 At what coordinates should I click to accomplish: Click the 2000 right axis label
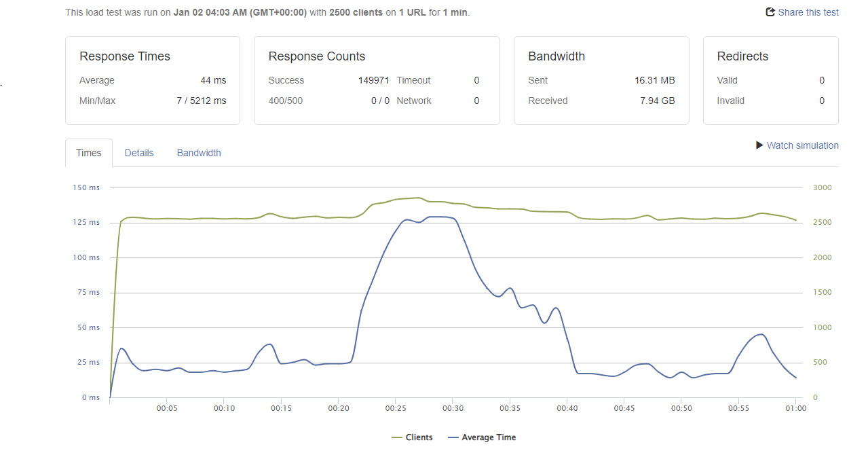[x=822, y=257]
